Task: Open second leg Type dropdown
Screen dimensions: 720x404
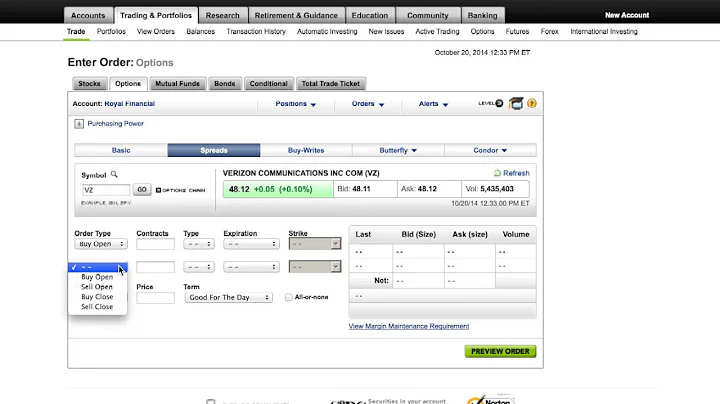Action: point(199,267)
